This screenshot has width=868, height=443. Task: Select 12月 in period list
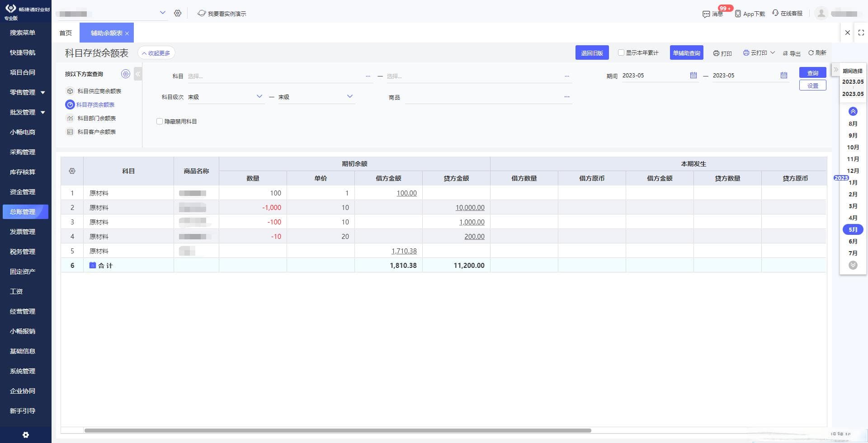point(853,171)
